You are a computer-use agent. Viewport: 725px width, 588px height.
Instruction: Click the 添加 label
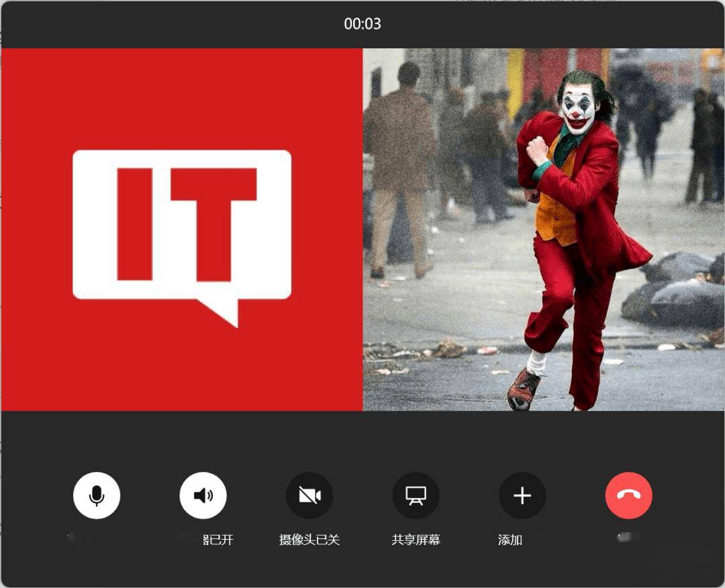coord(510,540)
